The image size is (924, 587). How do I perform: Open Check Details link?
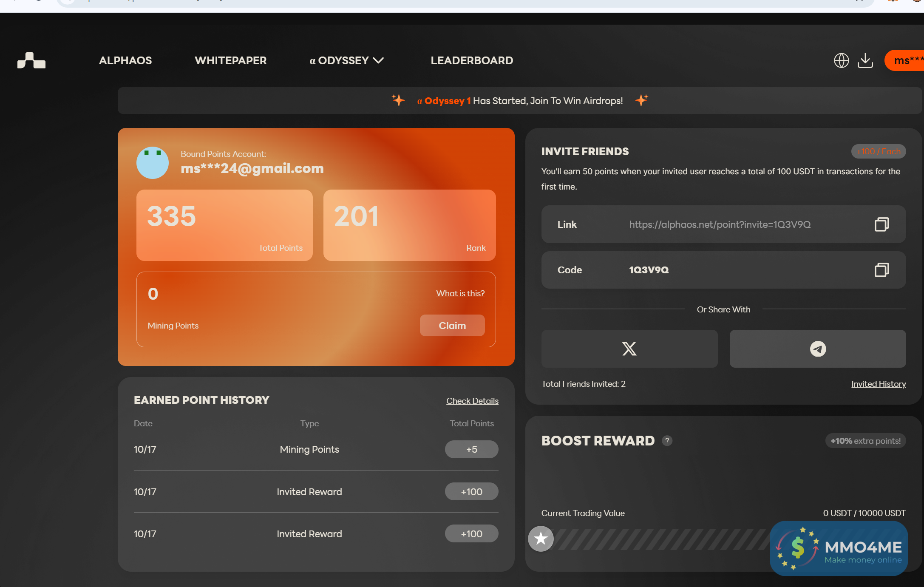pos(472,401)
